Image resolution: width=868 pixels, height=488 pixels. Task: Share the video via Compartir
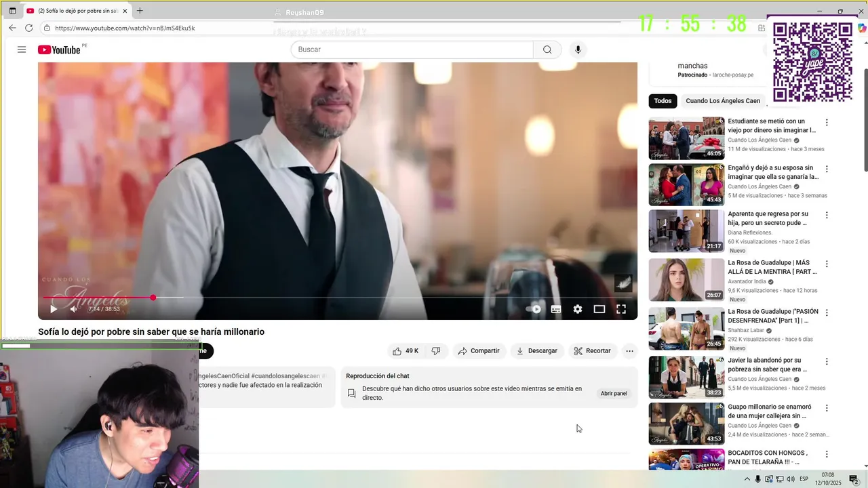pos(479,351)
